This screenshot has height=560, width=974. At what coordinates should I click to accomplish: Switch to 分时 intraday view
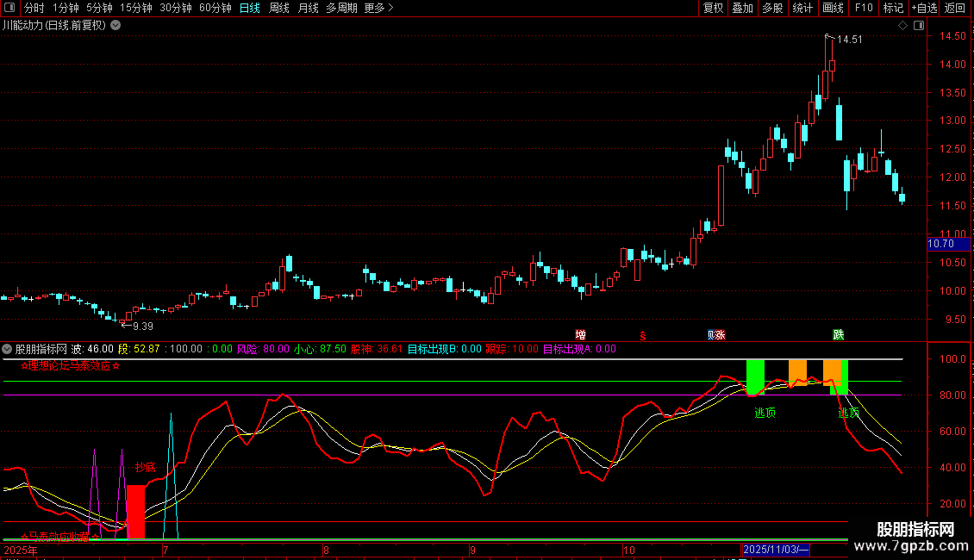click(34, 8)
